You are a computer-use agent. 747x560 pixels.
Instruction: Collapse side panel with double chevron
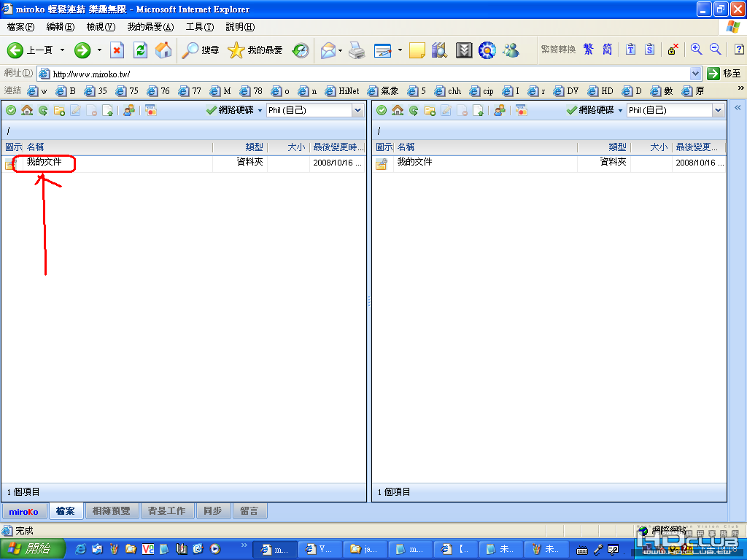click(x=738, y=108)
